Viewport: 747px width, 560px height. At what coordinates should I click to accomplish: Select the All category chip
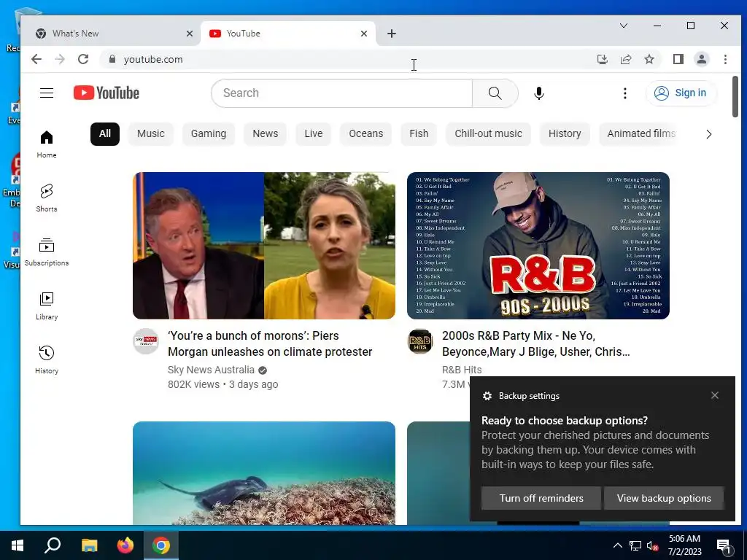[x=105, y=134]
